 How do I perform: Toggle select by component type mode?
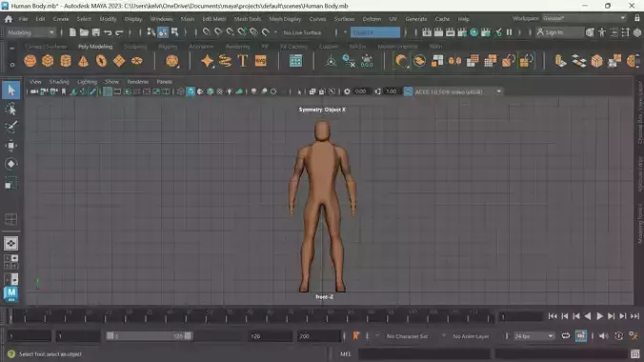pos(175,32)
